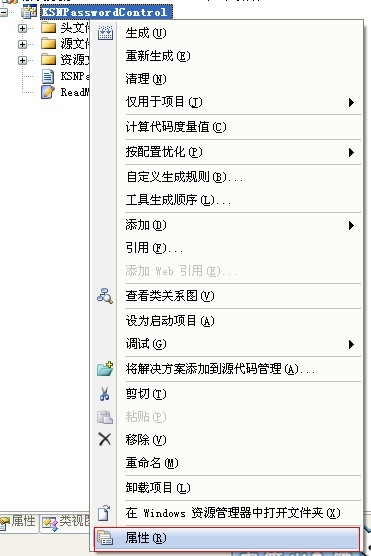Click the View Class Diagram icon
The image size is (371, 556).
pyautogui.click(x=105, y=296)
